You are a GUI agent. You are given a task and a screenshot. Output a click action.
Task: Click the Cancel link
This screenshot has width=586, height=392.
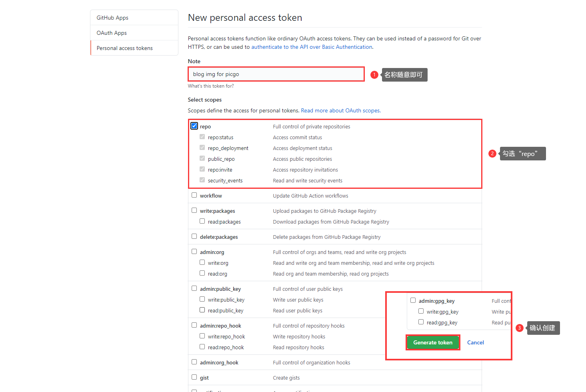click(x=476, y=342)
